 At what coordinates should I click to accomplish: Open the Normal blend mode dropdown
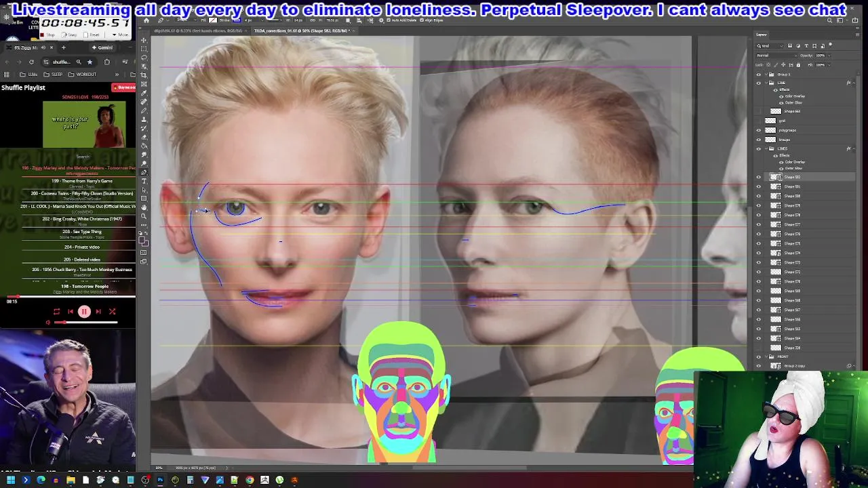(x=777, y=56)
